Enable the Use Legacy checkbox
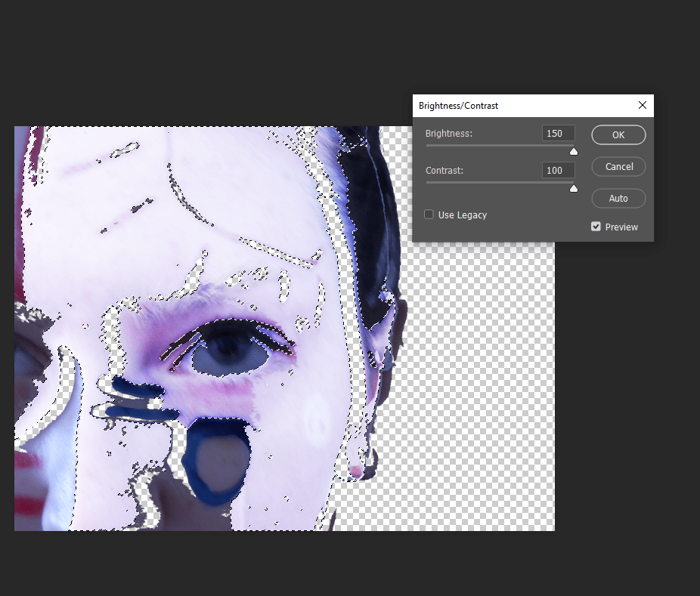The height and width of the screenshot is (596, 700). tap(429, 215)
